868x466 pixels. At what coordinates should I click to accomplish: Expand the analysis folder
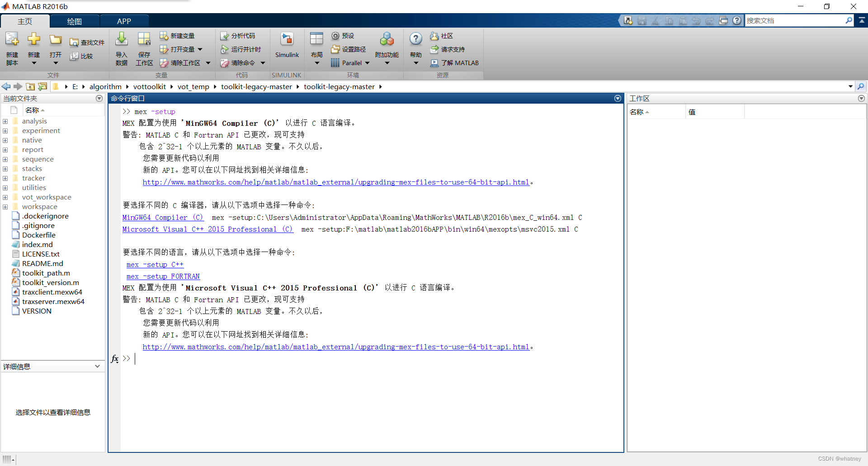5,121
